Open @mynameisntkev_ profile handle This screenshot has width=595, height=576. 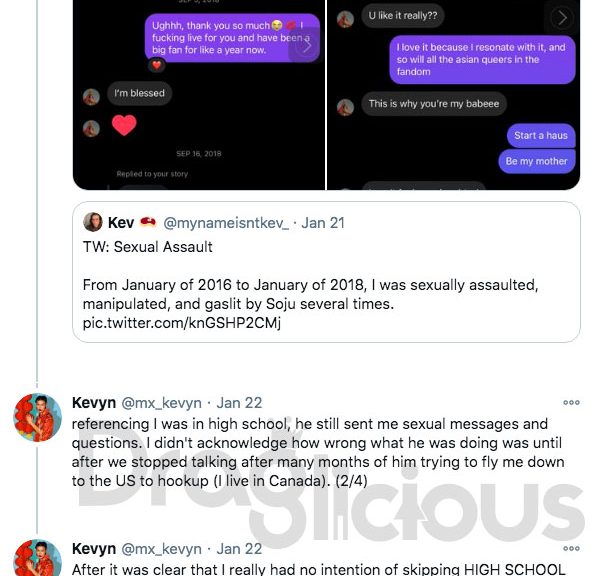(226, 223)
